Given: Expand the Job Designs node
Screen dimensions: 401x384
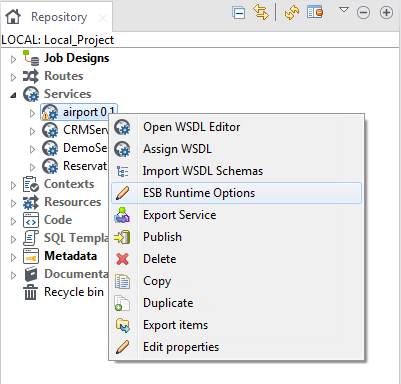Looking at the screenshot, I should [13, 59].
